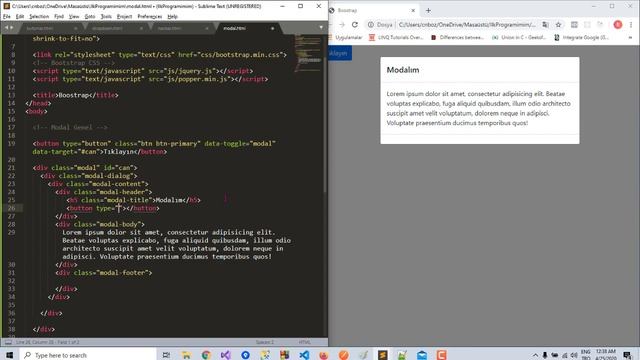This screenshot has height=360, width=640.
Task: Close the Boostrap Chrome tab
Action: pos(413,10)
